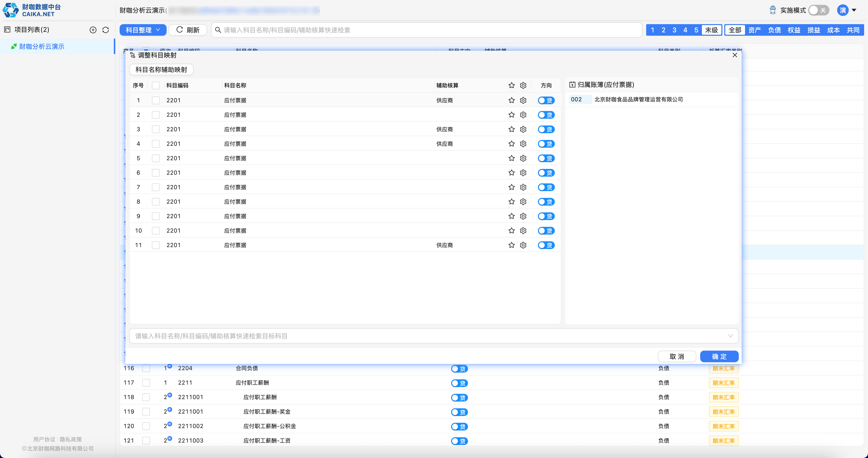The image size is (868, 458).
Task: Open user avatar dropdown arrow
Action: [854, 10]
